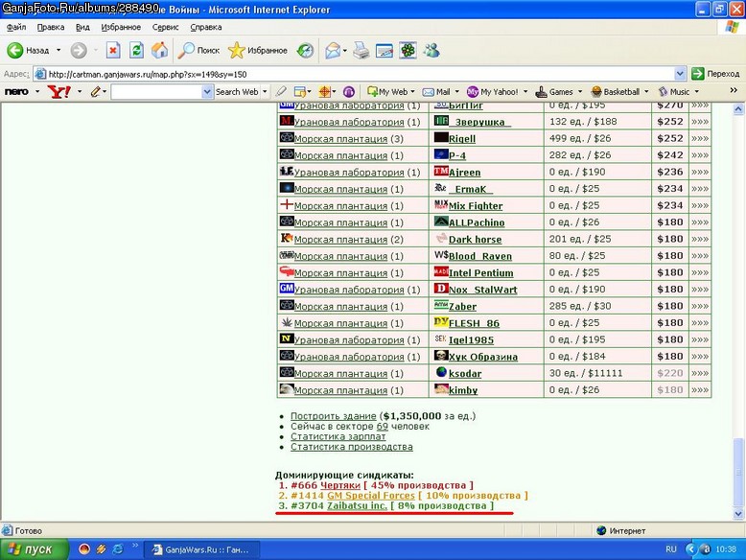Image resolution: width=746 pixels, height=560 pixels.
Task: Click the Stop loading icon in toolbar
Action: (113, 50)
